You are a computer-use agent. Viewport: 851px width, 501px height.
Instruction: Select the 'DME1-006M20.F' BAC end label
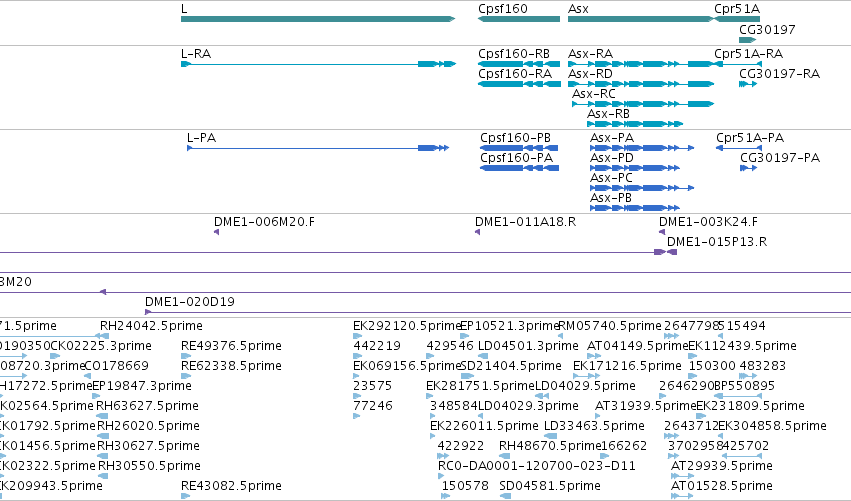(x=264, y=222)
